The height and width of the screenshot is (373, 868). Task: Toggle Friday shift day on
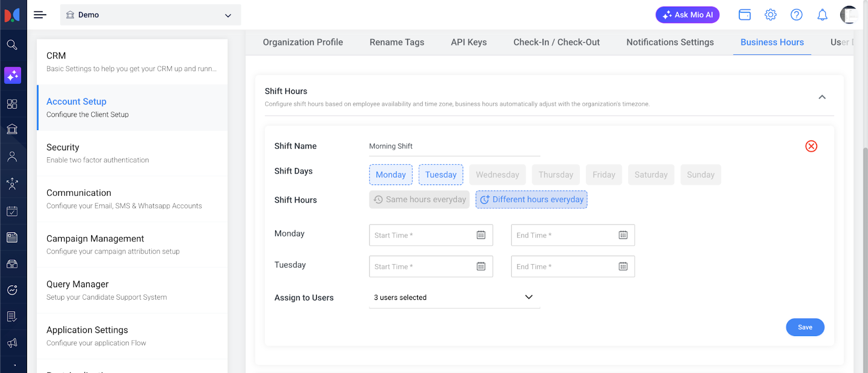coord(603,175)
